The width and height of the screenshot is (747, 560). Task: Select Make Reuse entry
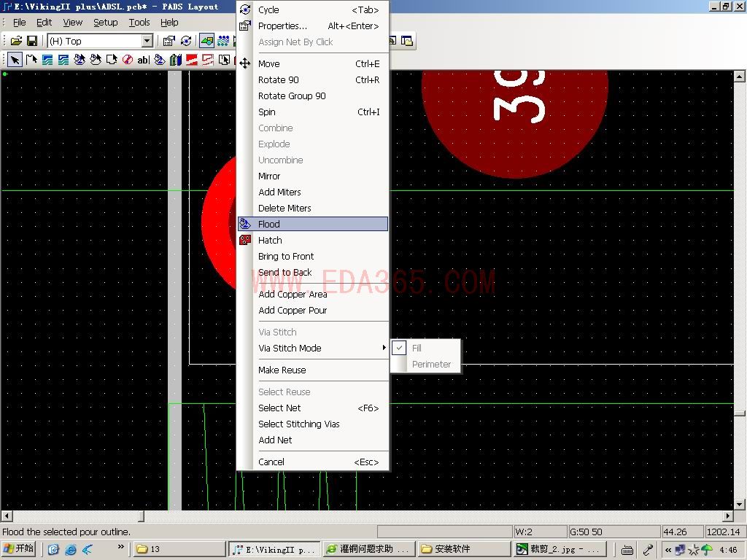[x=313, y=370]
